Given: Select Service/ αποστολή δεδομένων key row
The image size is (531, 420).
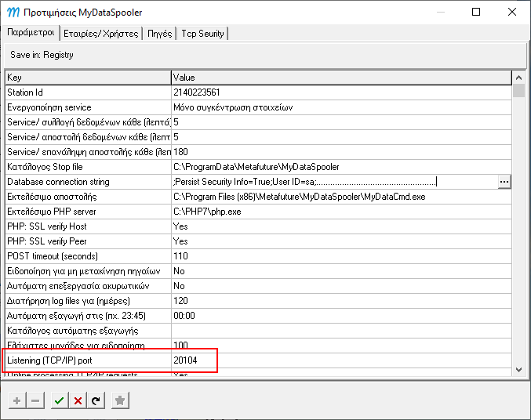Looking at the screenshot, I should 88,137.
